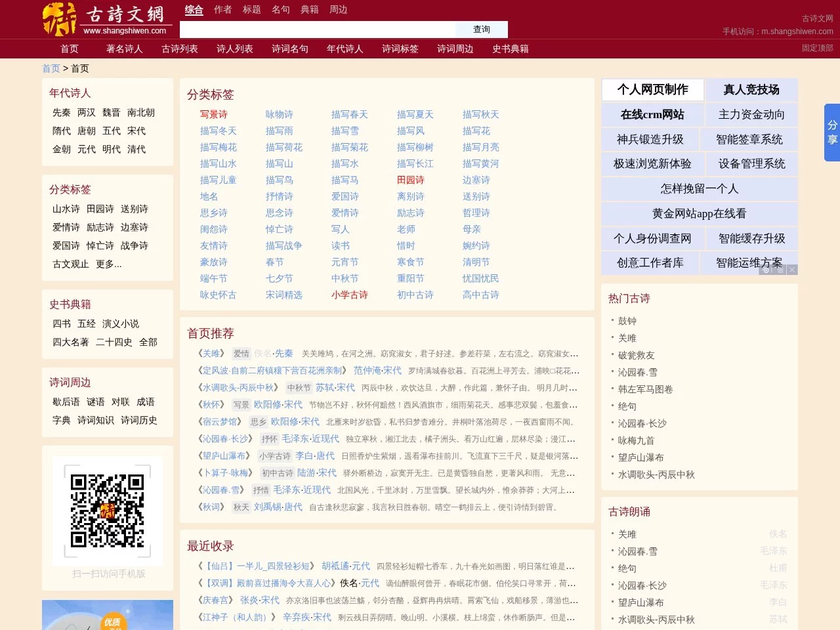Screen dimensions: 840x630
Task: Open the 著名诗人 navigation menu
Action: point(124,49)
